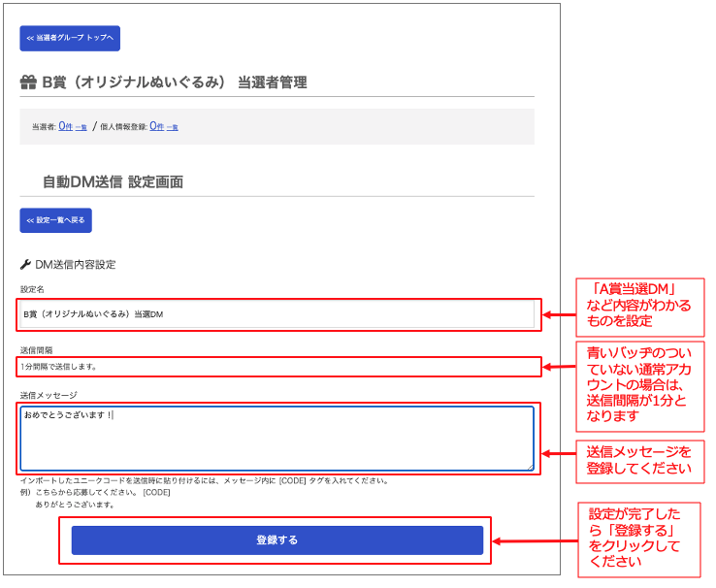Click the red callout about A賞当選DM naming
Viewport: 716px width, 588px height.
[x=641, y=306]
